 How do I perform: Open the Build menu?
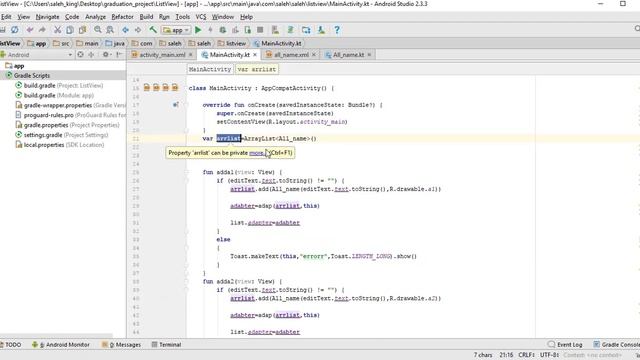coord(146,17)
